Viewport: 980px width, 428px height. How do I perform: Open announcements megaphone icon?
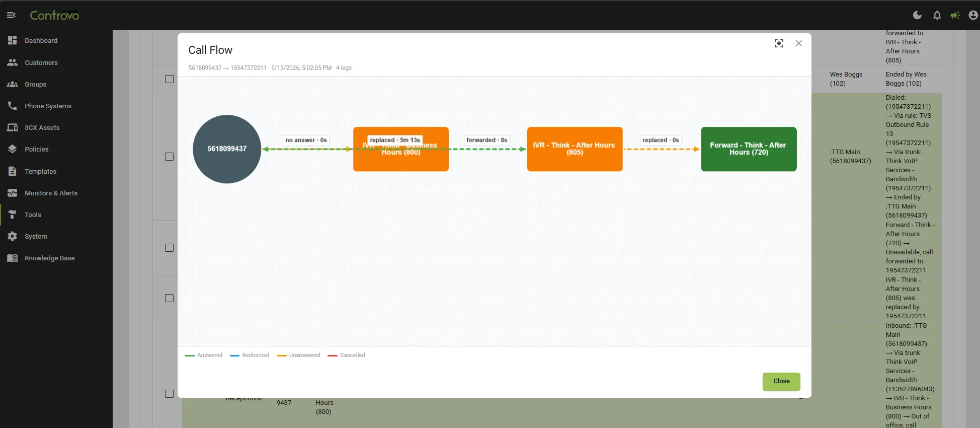point(955,16)
